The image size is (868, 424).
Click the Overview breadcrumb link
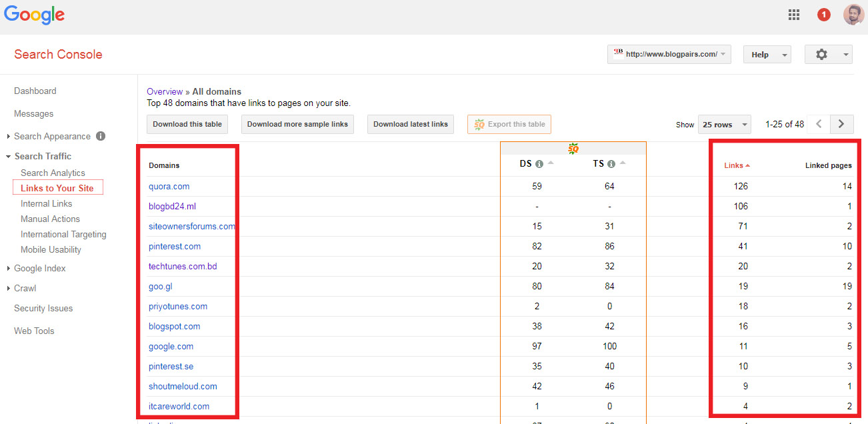click(165, 91)
